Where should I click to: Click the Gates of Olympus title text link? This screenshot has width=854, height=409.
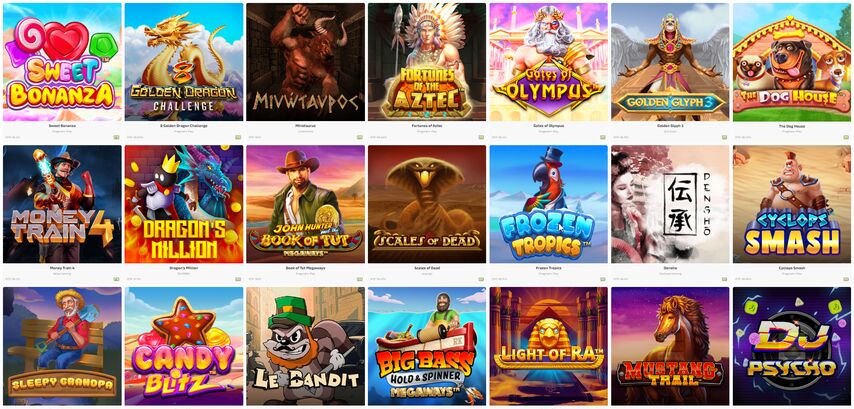(548, 126)
